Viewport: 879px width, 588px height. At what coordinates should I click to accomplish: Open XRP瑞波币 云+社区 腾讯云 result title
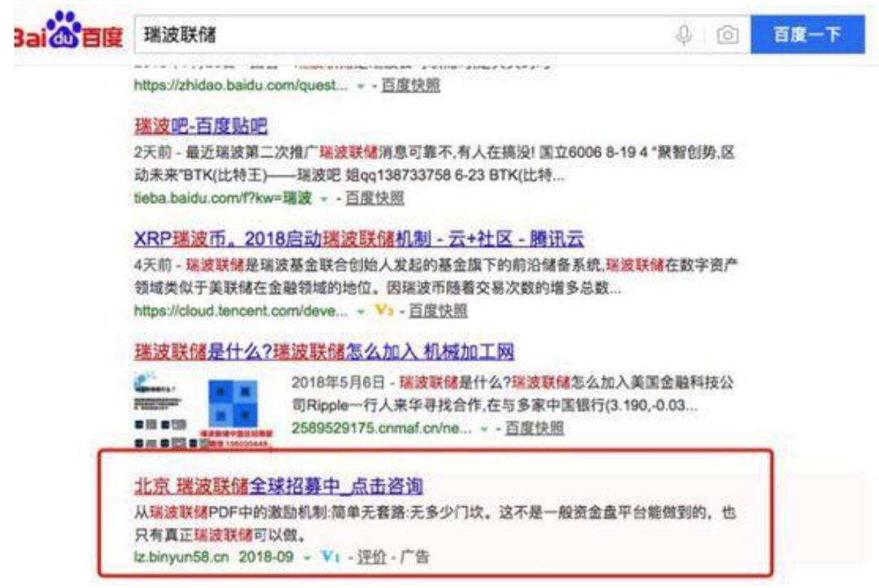(x=359, y=238)
